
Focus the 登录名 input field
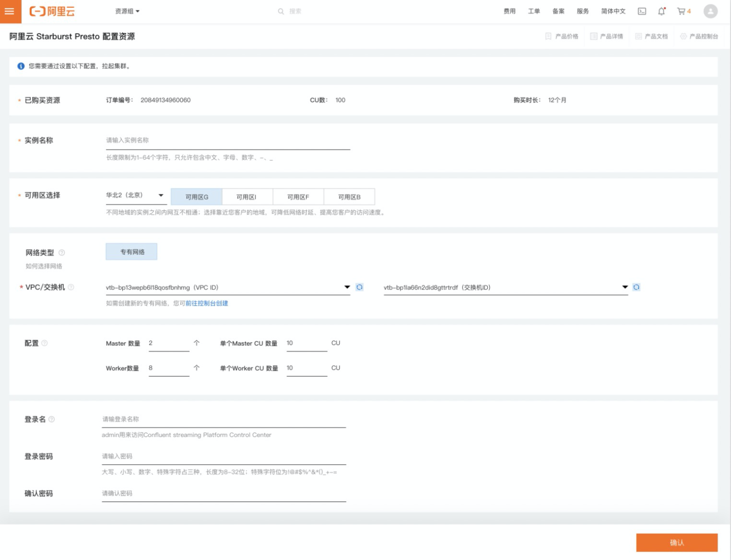pyautogui.click(x=224, y=420)
